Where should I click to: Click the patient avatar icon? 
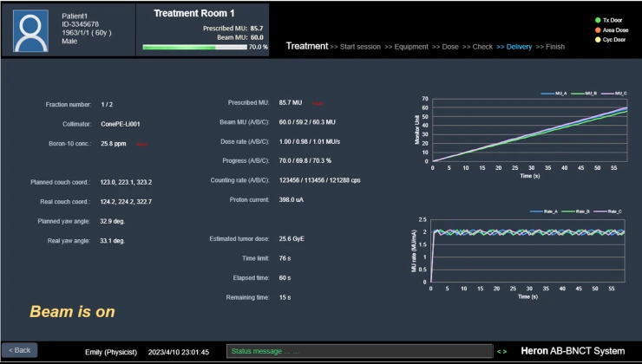(30, 31)
